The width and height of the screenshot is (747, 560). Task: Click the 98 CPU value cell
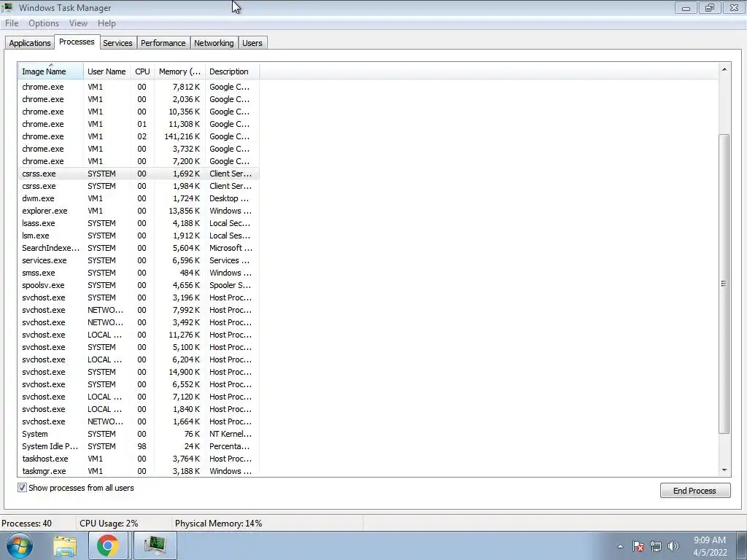coord(142,446)
